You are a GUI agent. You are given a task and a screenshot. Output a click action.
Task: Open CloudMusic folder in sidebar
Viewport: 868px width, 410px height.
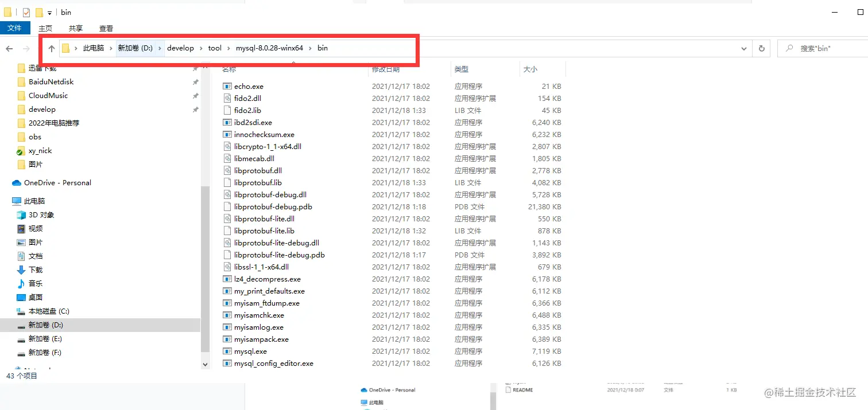tap(48, 95)
